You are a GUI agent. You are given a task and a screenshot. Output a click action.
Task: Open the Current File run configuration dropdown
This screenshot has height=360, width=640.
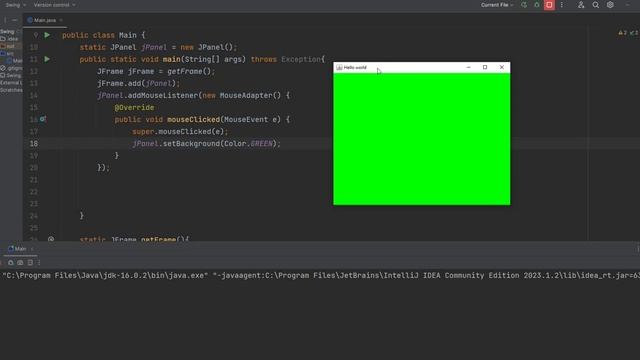click(x=497, y=5)
